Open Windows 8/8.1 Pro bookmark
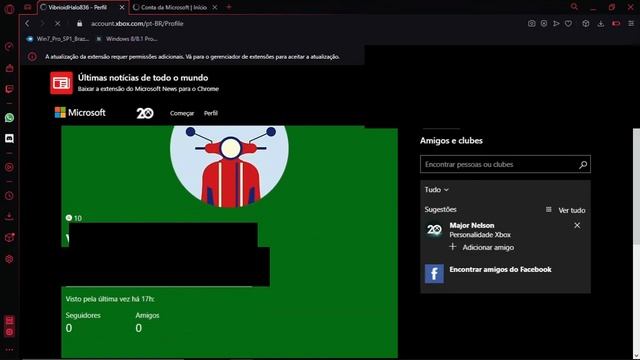Image resolution: width=640 pixels, height=360 pixels. pos(127,39)
